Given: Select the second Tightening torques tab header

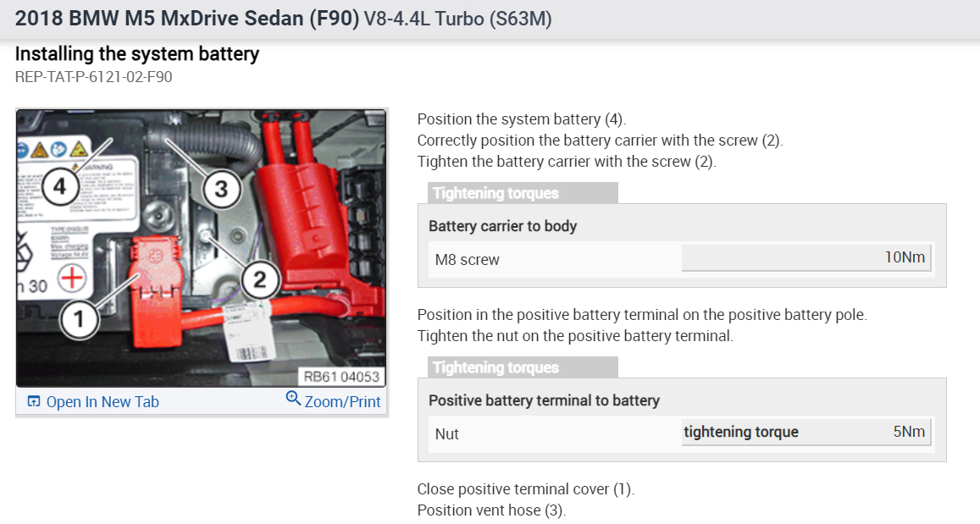Looking at the screenshot, I should (x=496, y=367).
